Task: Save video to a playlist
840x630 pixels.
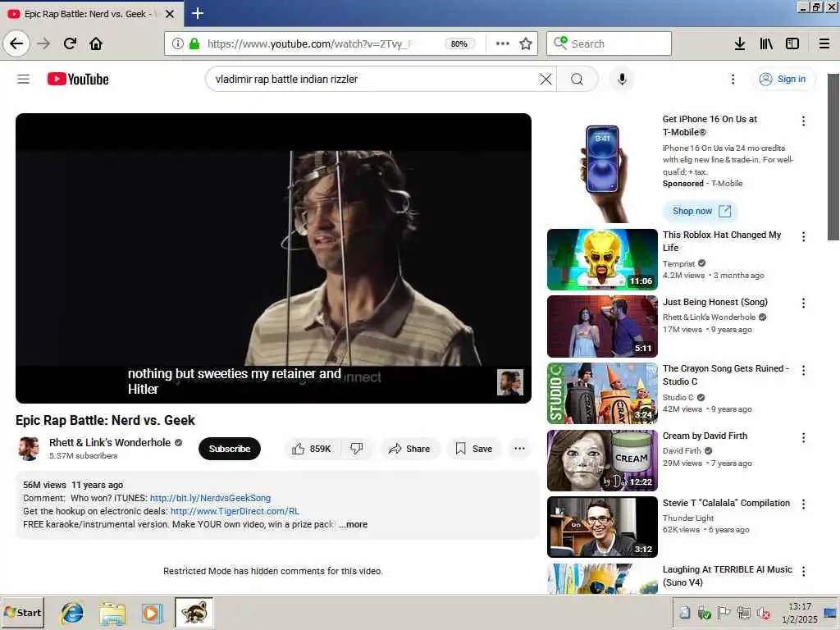Action: (473, 449)
